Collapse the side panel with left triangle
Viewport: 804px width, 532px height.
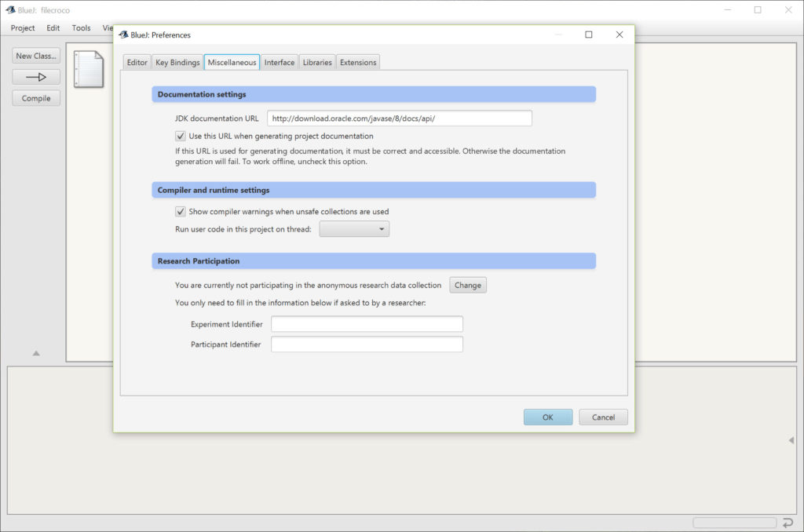coord(791,440)
